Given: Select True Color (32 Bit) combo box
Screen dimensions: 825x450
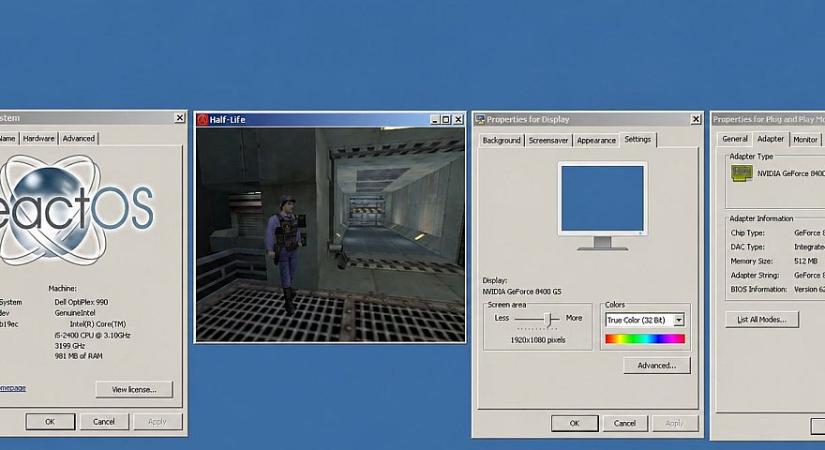Looking at the screenshot, I should (x=645, y=320).
